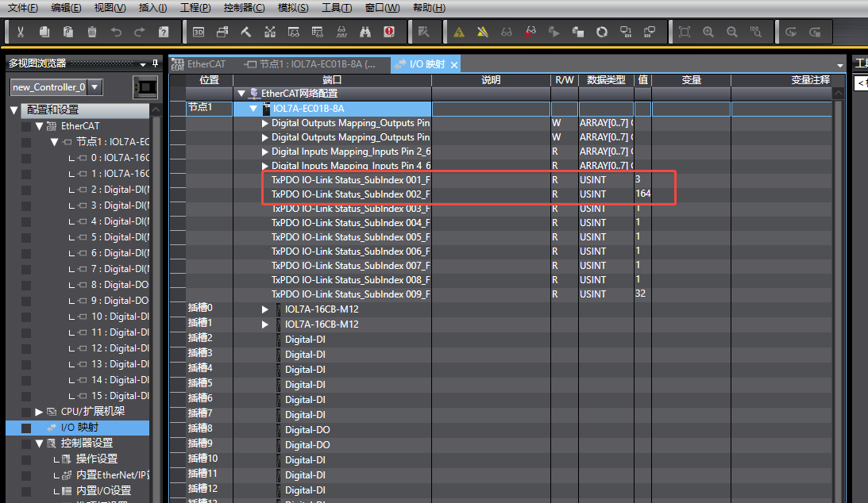This screenshot has height=503, width=868.
Task: Click the 数据类型 column header
Action: click(605, 80)
